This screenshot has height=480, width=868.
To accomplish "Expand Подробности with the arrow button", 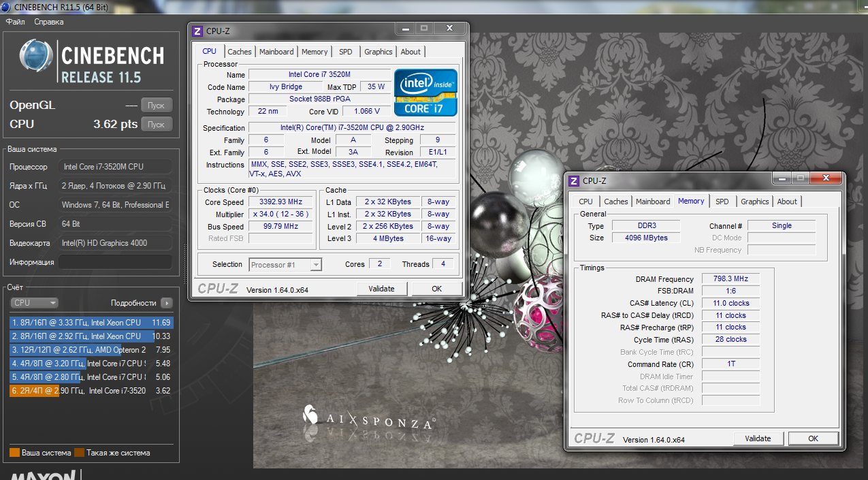I will click(166, 303).
